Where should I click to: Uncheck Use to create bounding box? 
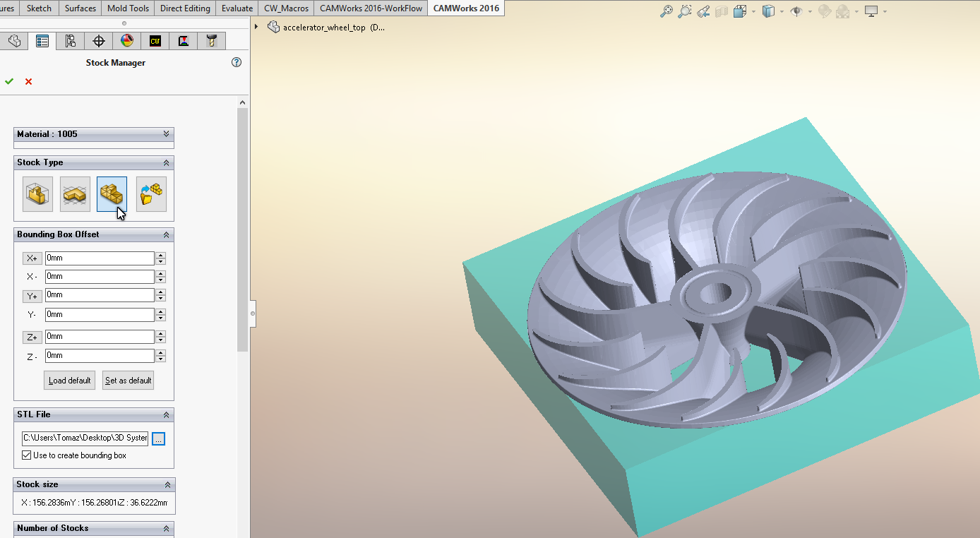point(27,455)
